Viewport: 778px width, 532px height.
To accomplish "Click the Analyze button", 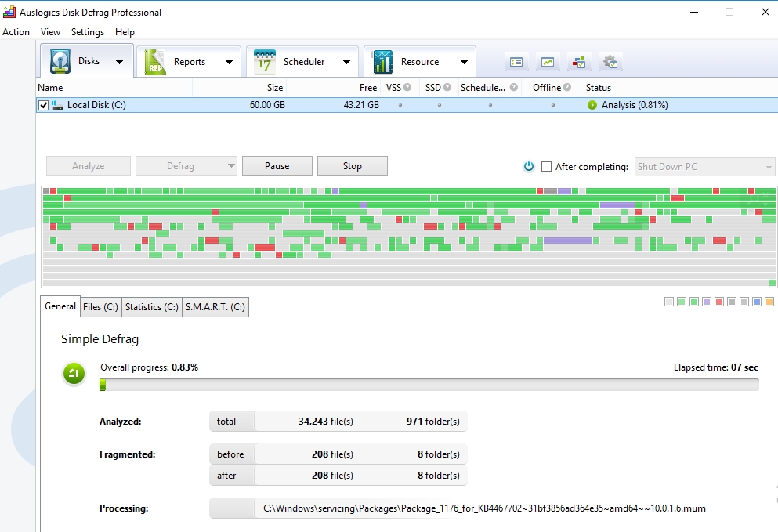I will [89, 166].
